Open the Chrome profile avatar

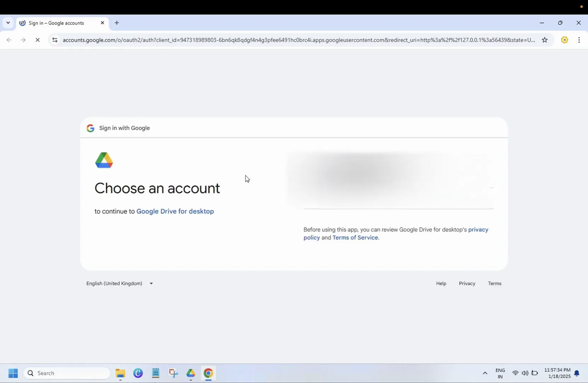[565, 40]
